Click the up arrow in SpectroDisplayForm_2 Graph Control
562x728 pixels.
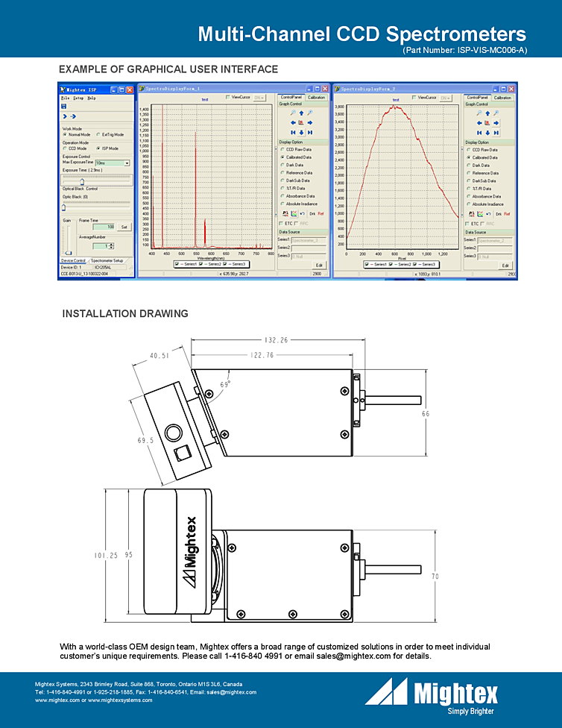coord(487,113)
